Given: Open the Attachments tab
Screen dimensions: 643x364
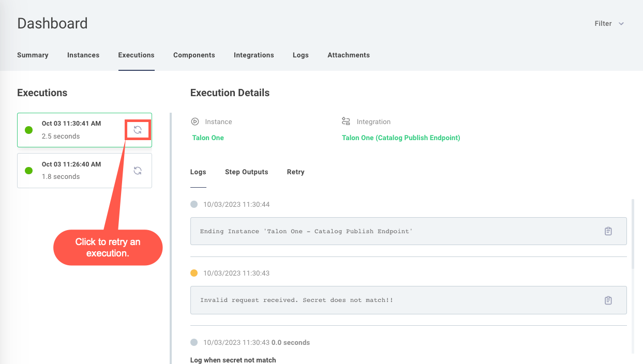Looking at the screenshot, I should point(348,55).
